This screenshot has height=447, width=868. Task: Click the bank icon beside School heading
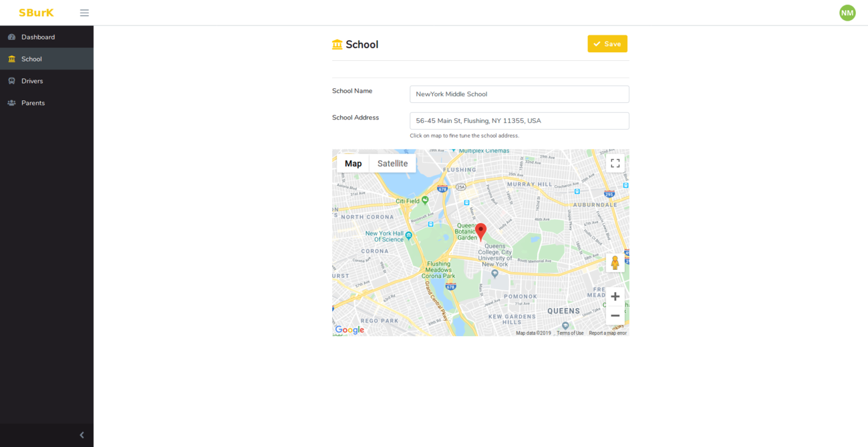(x=337, y=45)
